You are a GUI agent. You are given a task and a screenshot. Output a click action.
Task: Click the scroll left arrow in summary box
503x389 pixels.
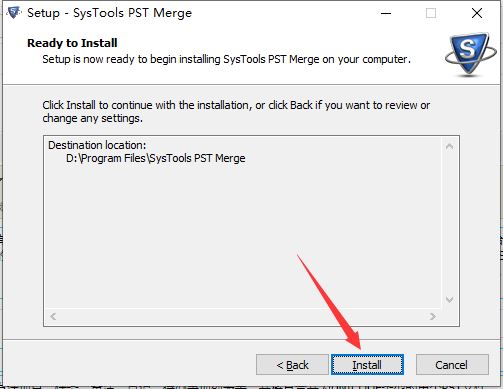[x=53, y=316]
